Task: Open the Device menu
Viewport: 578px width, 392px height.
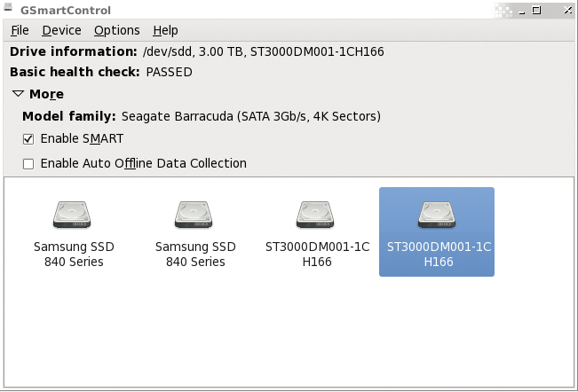Action: [61, 30]
